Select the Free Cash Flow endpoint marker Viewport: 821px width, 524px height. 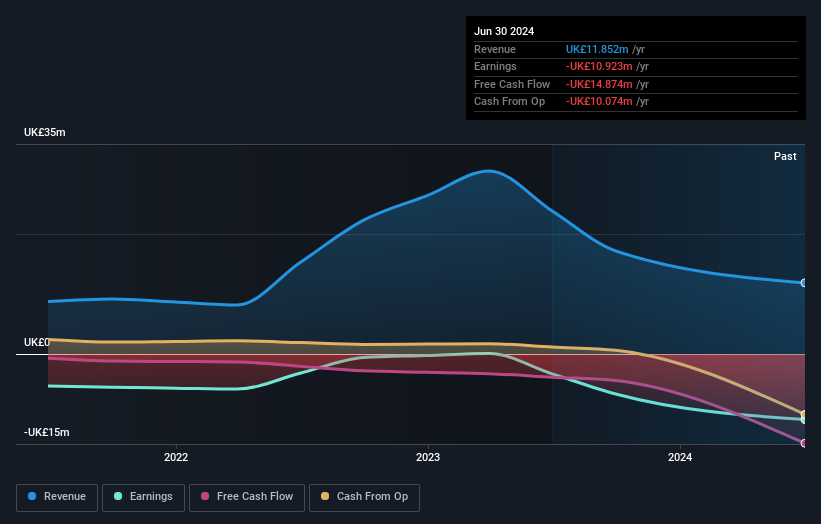[804, 443]
